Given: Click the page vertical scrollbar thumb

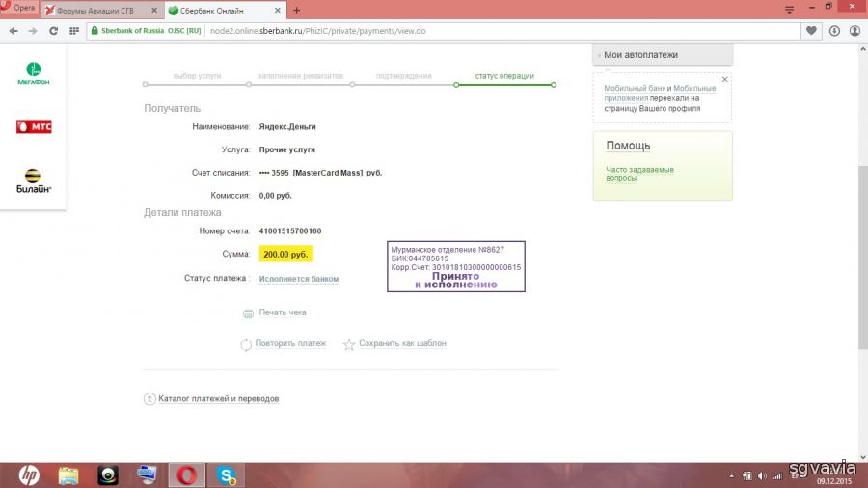Looking at the screenshot, I should click(x=862, y=258).
